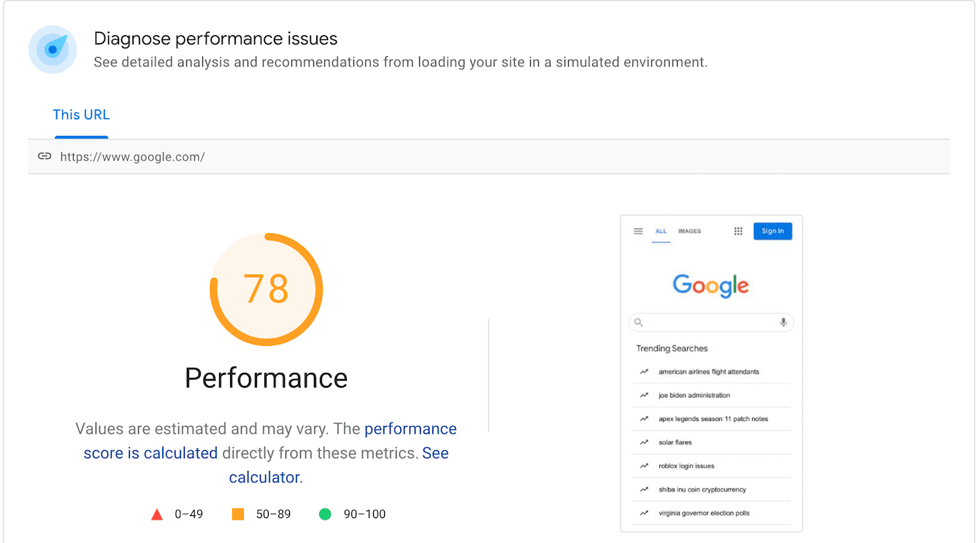Click the red triangle 0-49 legend marker
Viewport: 980px width, 543px height.
coord(157,514)
